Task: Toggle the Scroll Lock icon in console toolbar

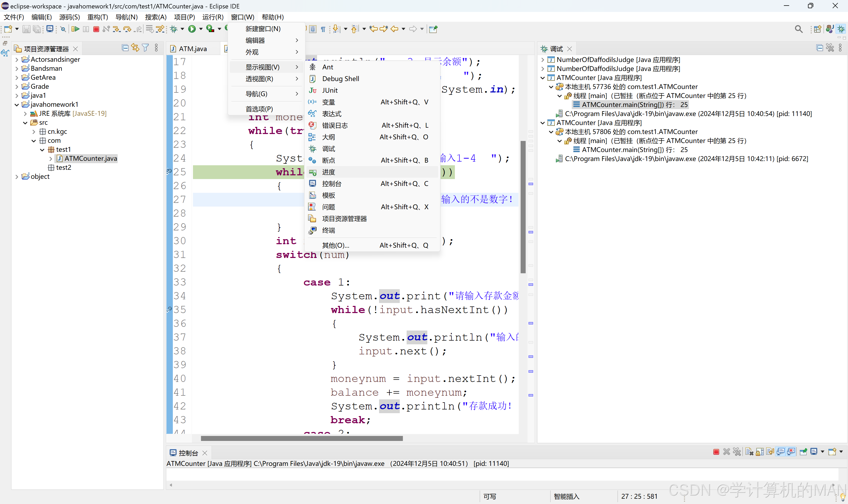Action: pyautogui.click(x=759, y=452)
